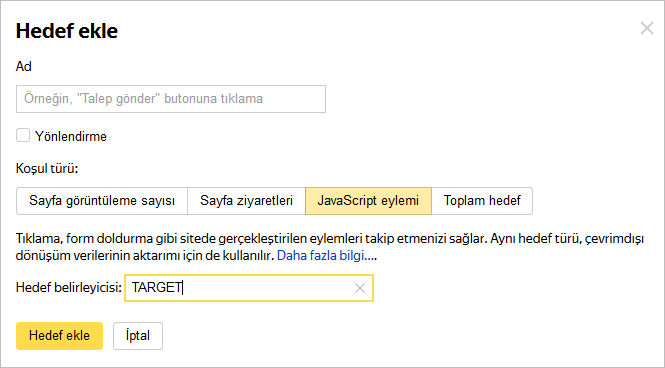Click the Koşul türü label
The height and width of the screenshot is (368, 665).
tap(47, 169)
